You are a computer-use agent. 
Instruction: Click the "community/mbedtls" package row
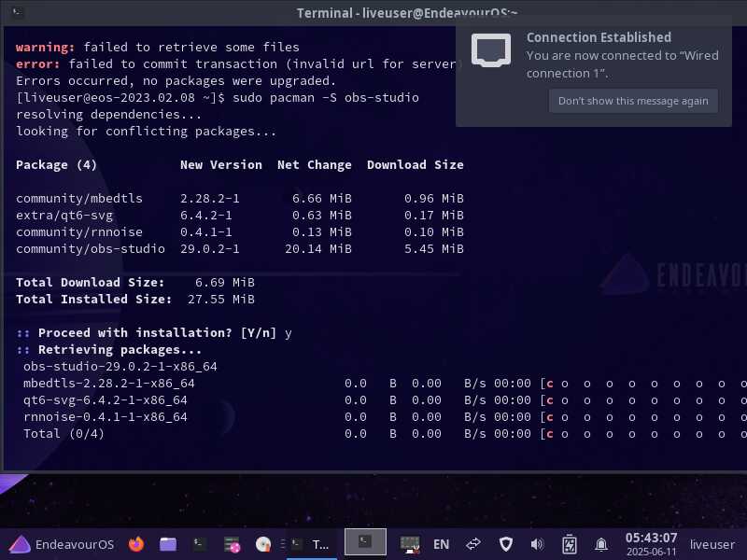[x=240, y=198]
